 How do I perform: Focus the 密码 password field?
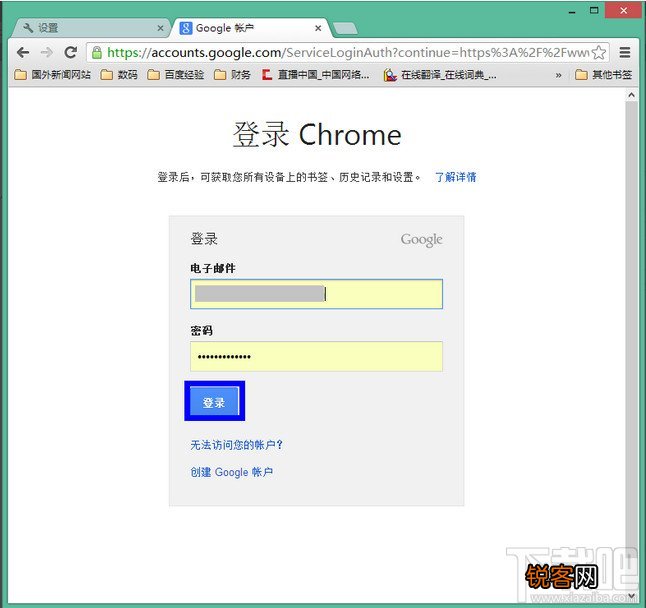point(316,356)
